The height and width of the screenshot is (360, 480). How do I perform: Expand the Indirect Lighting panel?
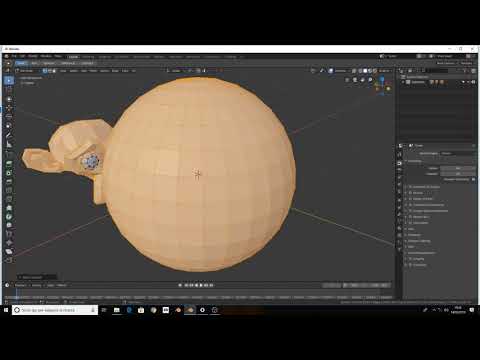[419, 241]
